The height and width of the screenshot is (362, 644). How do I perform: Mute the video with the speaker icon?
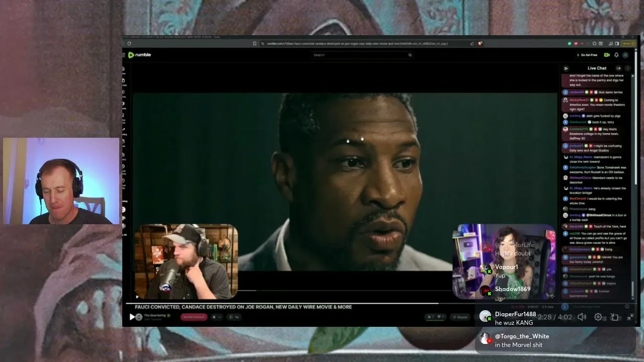[582, 317]
